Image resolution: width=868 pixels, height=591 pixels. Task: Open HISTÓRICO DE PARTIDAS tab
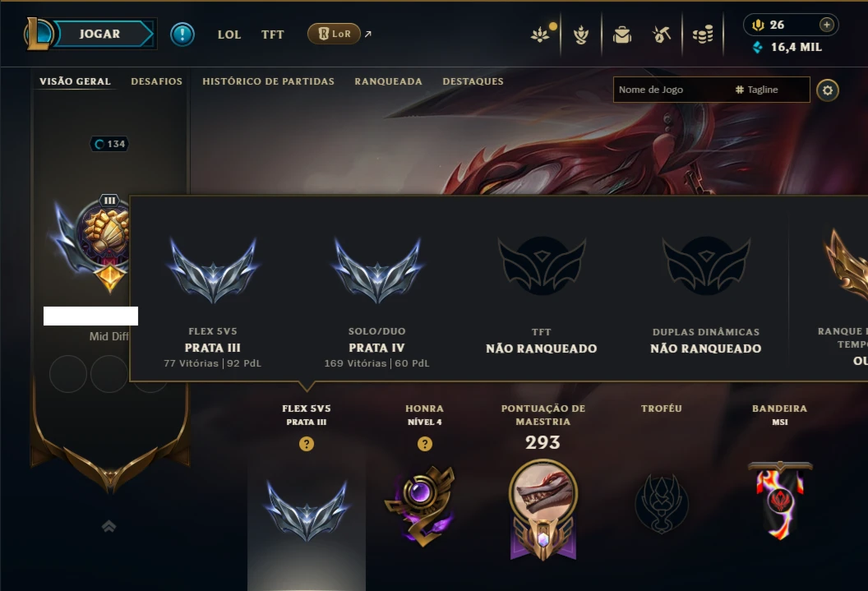[269, 81]
